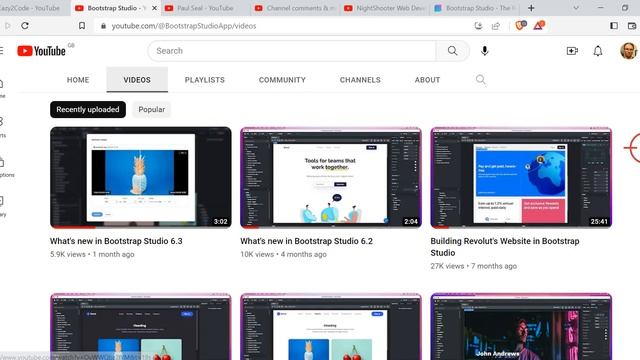
Task: Click the share page icon in address bar
Action: 496,26
